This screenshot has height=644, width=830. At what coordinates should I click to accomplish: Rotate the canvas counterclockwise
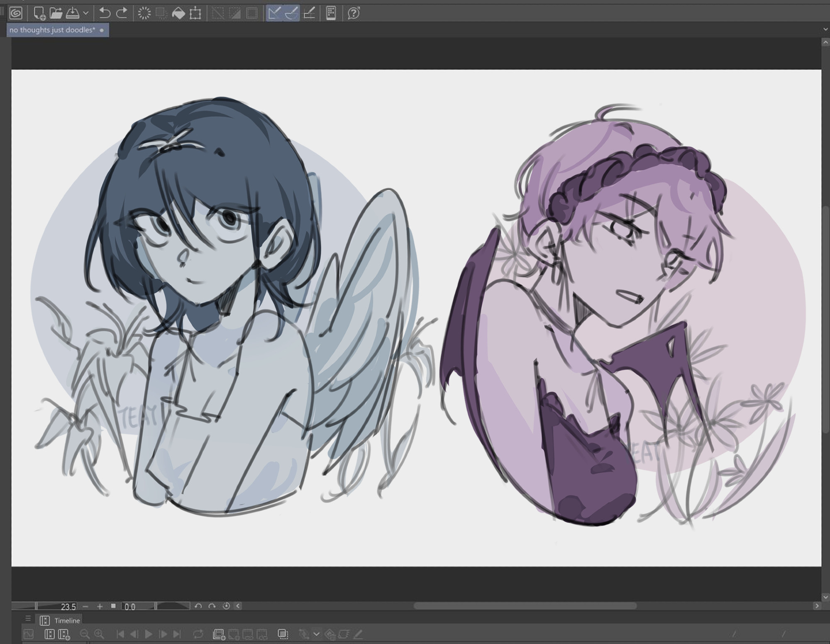198,606
